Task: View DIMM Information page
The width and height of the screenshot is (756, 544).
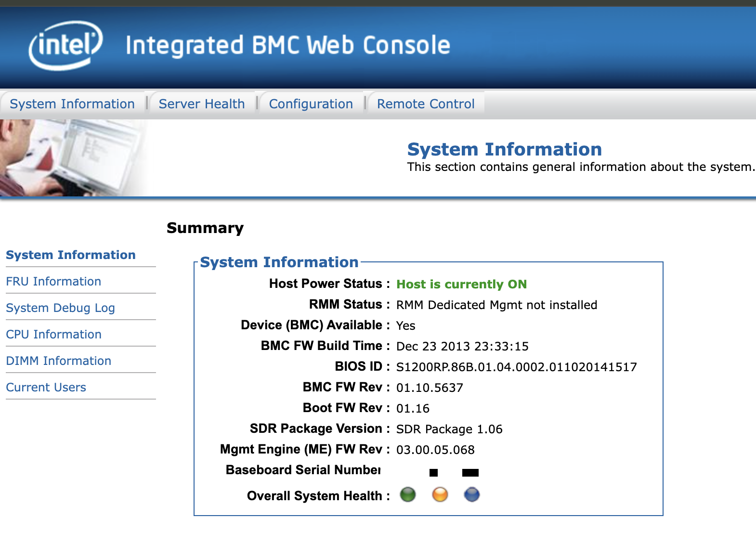Action: [x=58, y=361]
